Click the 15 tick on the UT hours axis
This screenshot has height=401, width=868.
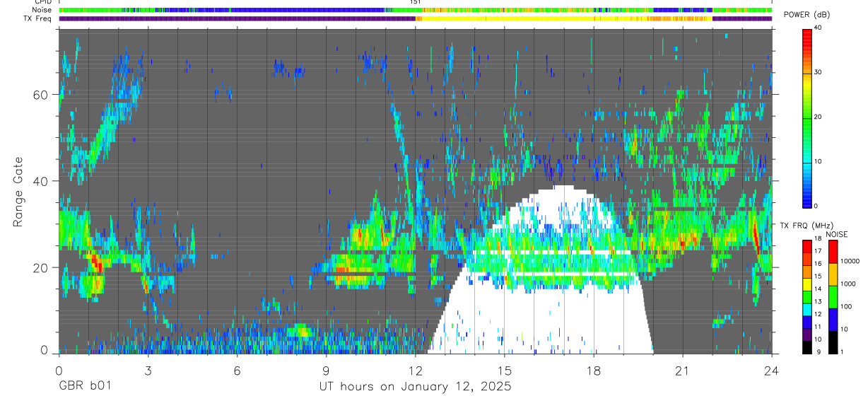(504, 371)
